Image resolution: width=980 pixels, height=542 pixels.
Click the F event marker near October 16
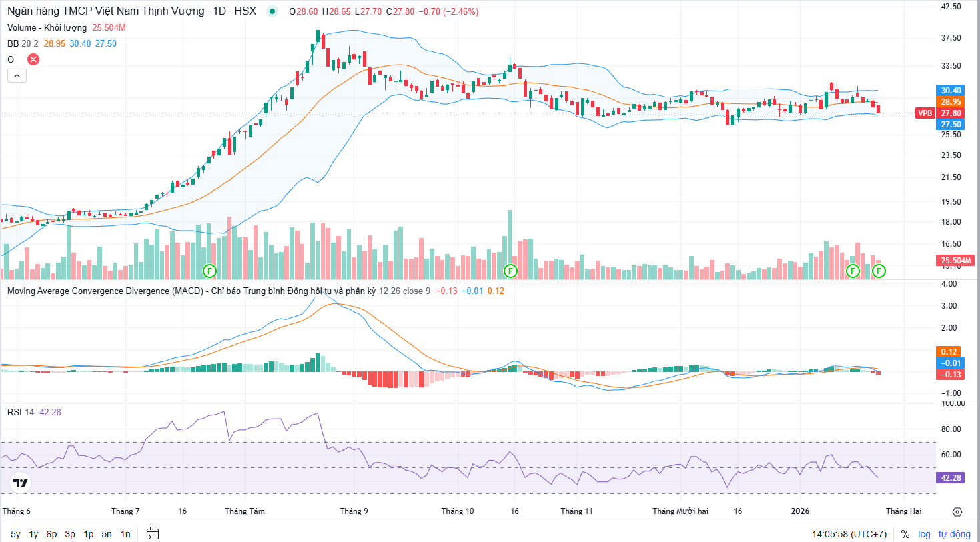510,271
